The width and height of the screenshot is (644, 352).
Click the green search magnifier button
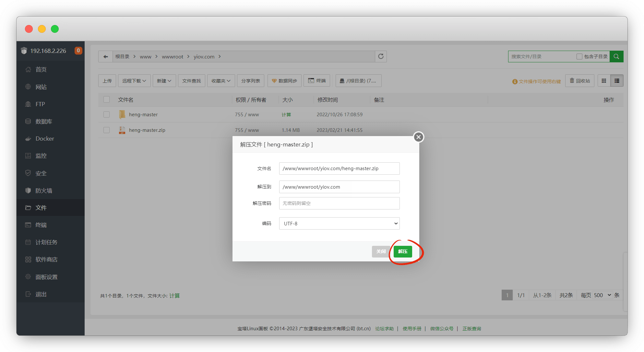point(616,57)
